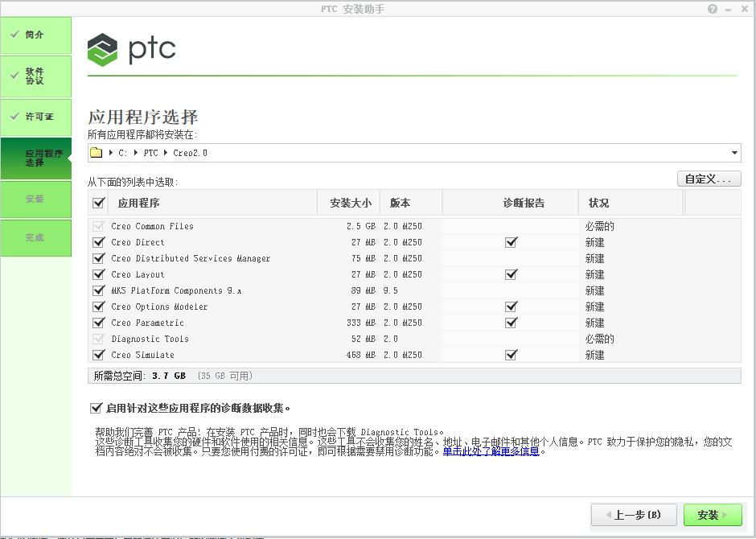
Task: Go to the 许可证 step in sidebar
Action: [x=36, y=117]
